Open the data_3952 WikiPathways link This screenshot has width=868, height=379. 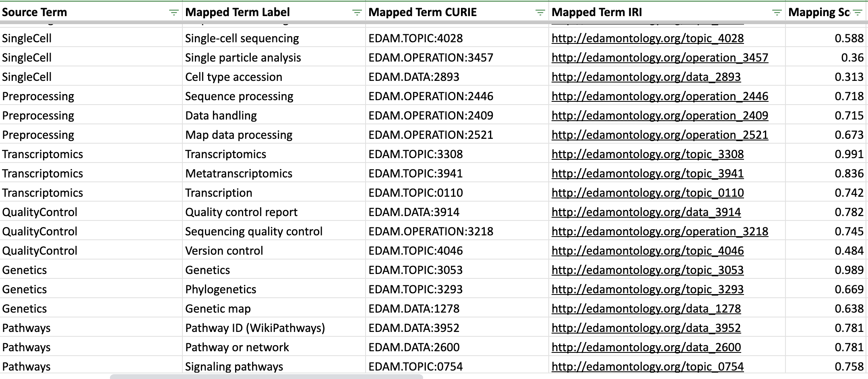(646, 328)
